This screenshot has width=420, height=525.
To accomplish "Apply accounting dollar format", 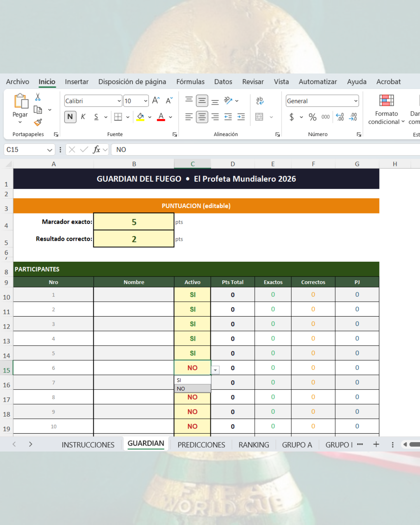I will point(292,117).
